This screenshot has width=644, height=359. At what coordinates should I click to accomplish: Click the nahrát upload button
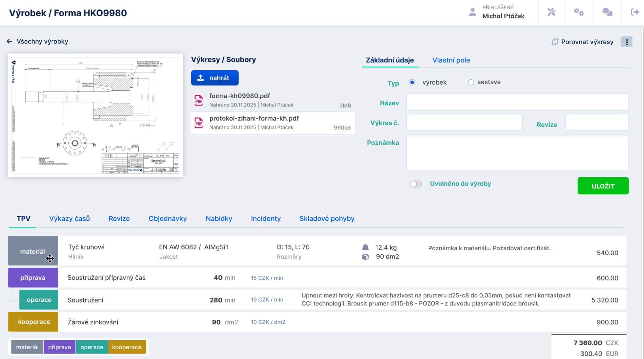pos(215,78)
